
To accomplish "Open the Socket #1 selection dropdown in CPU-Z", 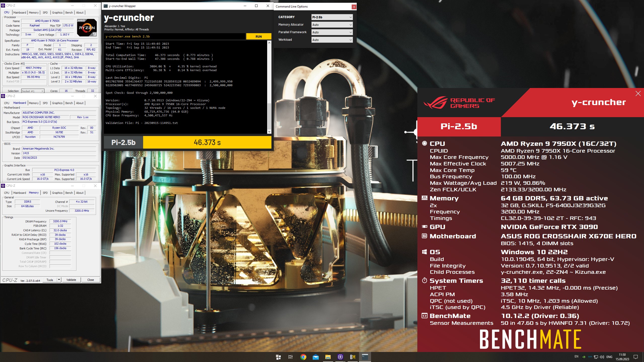I will coord(33,91).
